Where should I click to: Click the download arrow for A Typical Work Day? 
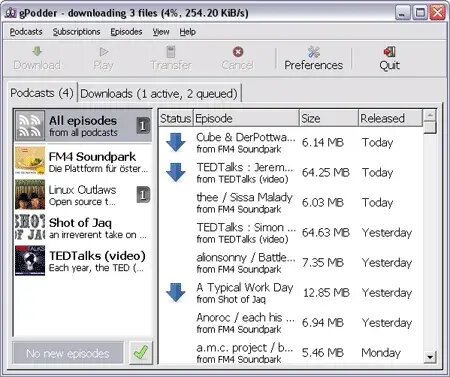(x=176, y=292)
